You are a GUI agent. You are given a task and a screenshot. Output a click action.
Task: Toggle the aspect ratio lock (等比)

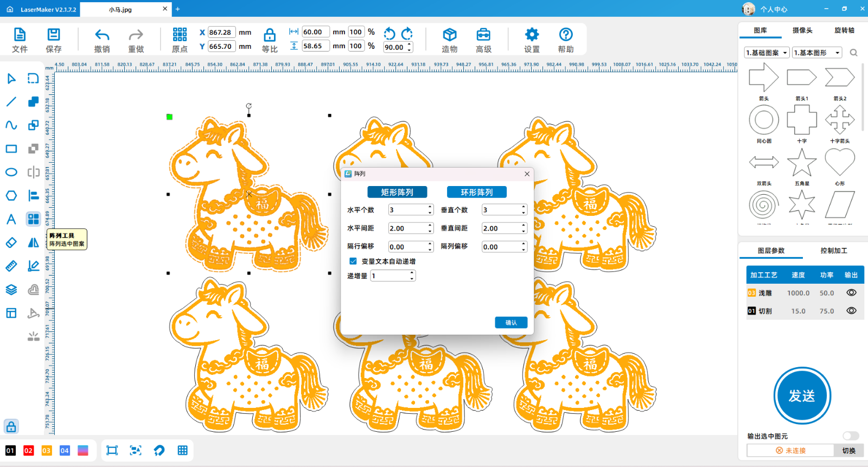point(270,36)
